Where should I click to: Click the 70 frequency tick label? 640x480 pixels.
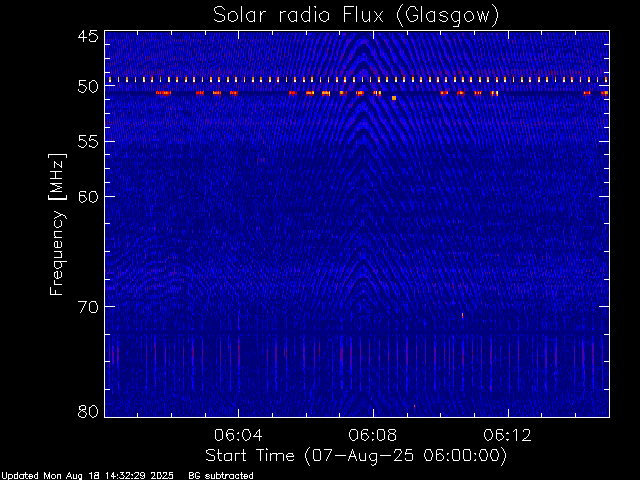click(x=88, y=307)
